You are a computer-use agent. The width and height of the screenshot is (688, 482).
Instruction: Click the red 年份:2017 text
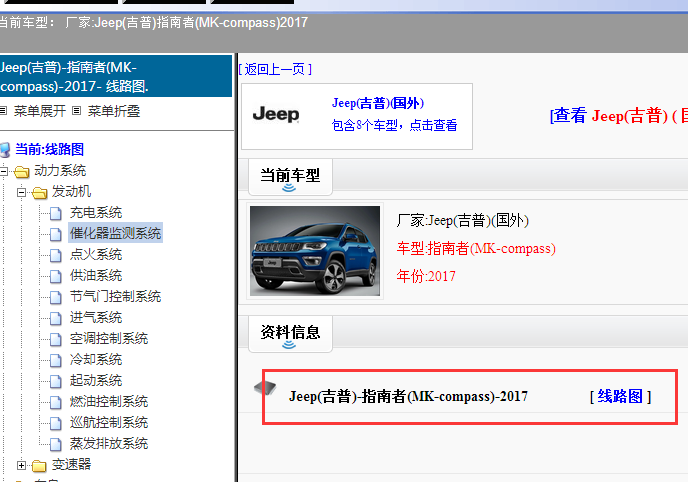[x=426, y=276]
